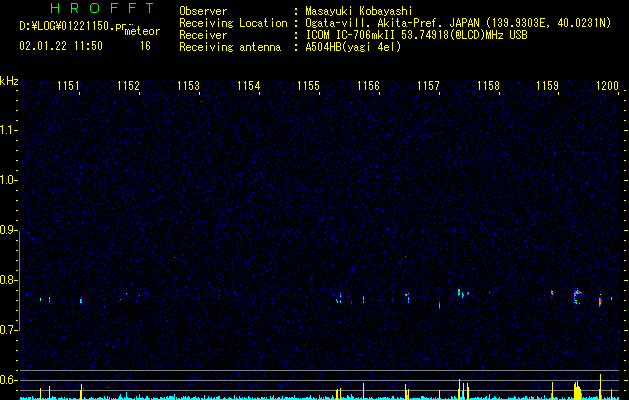Click the 1153 time axis label

(x=189, y=86)
